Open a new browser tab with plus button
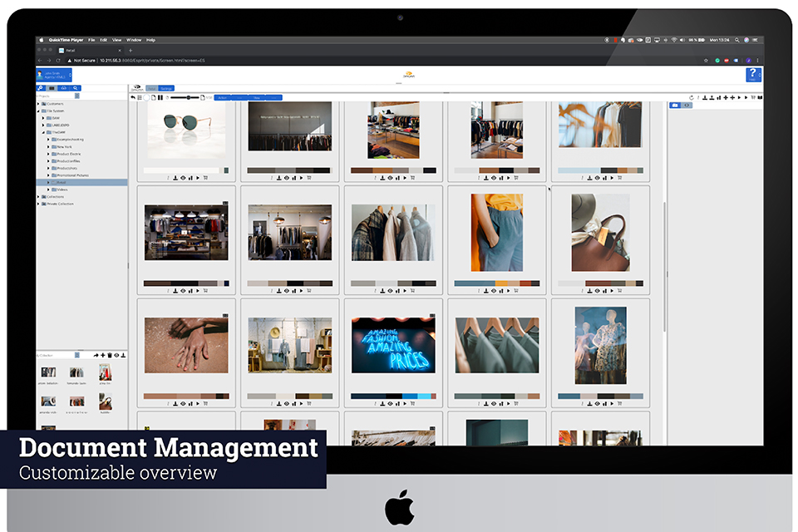The height and width of the screenshot is (532, 798). point(131,51)
